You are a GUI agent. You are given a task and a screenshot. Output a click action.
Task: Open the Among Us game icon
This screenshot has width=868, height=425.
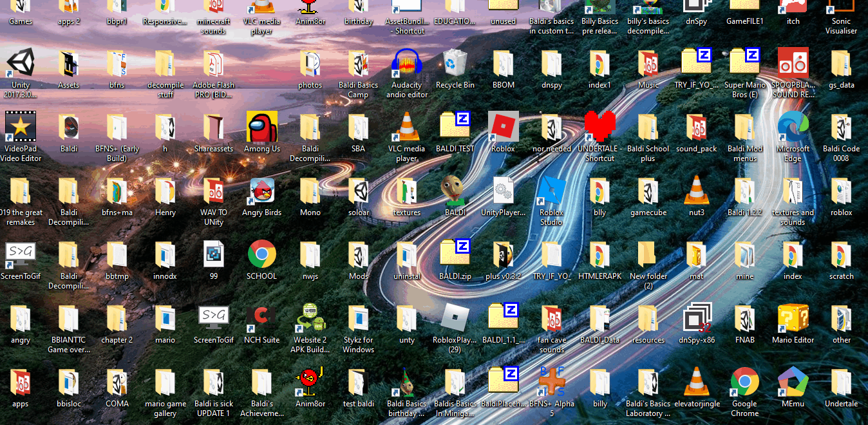point(262,127)
